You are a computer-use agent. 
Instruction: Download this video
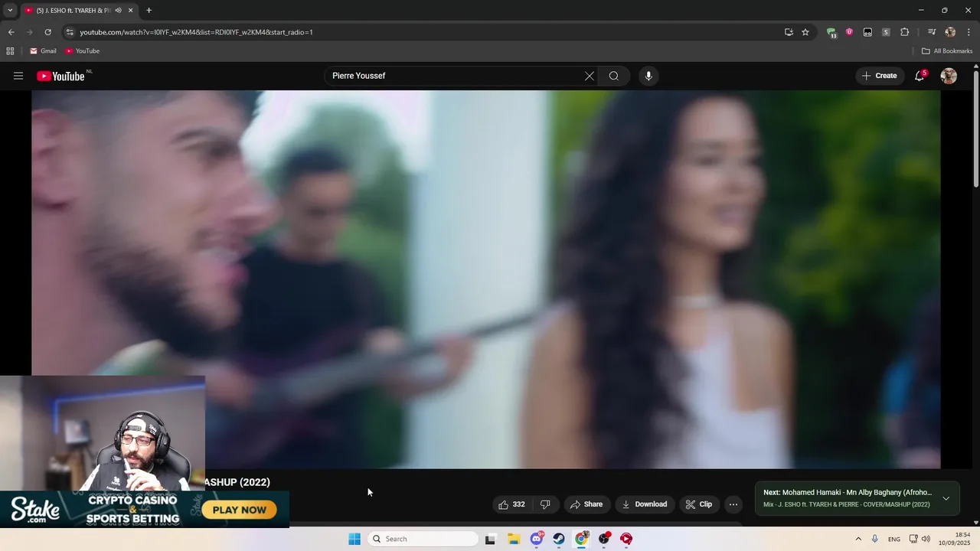click(645, 504)
